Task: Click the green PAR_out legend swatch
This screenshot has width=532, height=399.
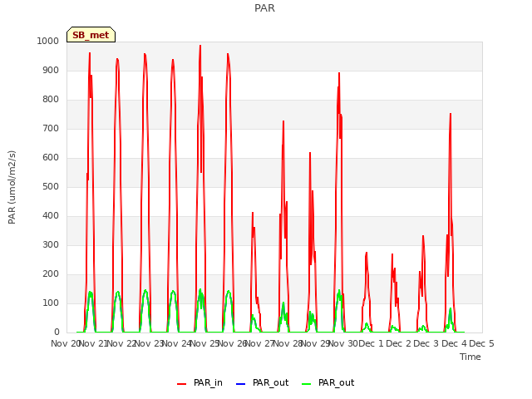Action: click(x=307, y=384)
